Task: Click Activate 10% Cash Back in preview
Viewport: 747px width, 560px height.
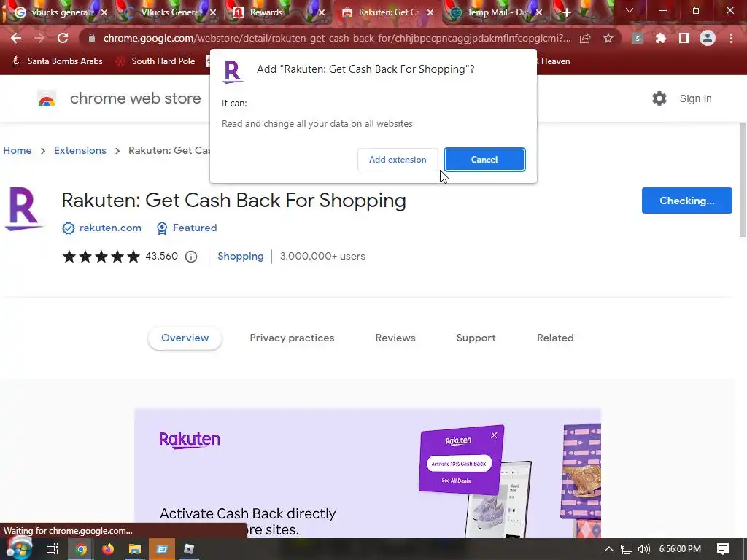Action: (x=459, y=463)
